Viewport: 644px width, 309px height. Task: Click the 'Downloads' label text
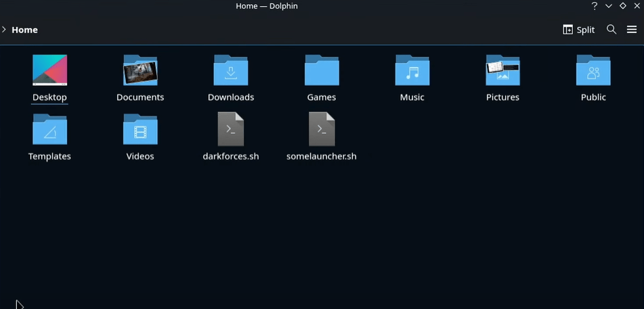pyautogui.click(x=231, y=97)
